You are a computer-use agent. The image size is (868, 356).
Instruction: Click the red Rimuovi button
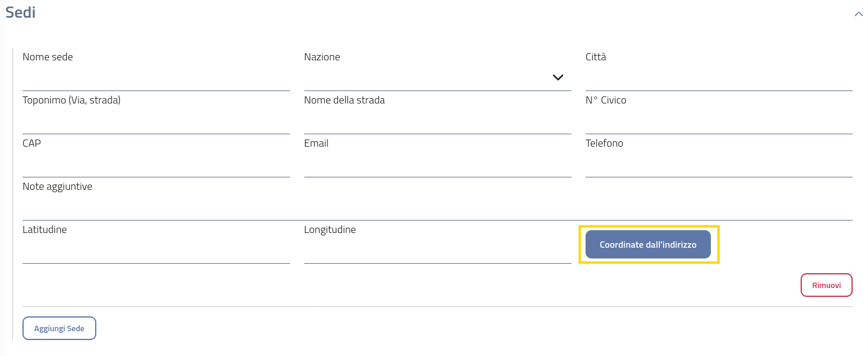click(x=826, y=285)
